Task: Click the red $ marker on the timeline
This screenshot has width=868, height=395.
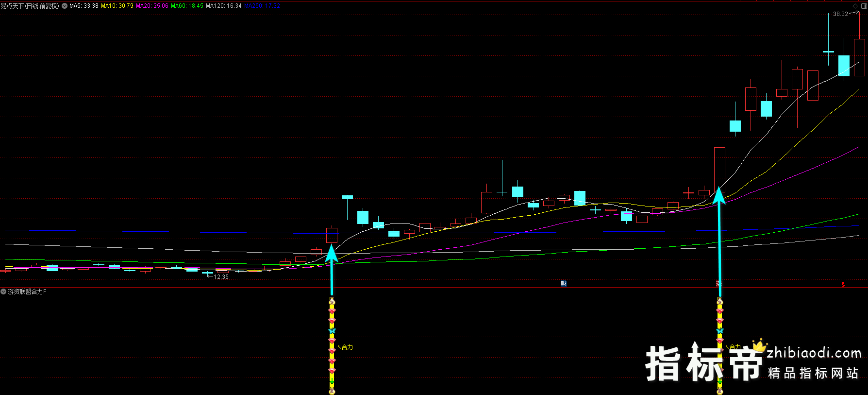Action: coord(843,284)
